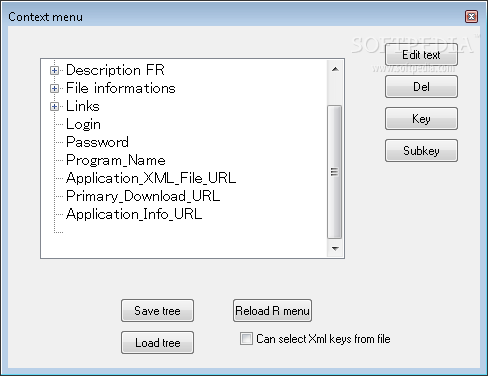Click the Edit text button
Viewport: 488px width, 376px height.
(x=421, y=55)
